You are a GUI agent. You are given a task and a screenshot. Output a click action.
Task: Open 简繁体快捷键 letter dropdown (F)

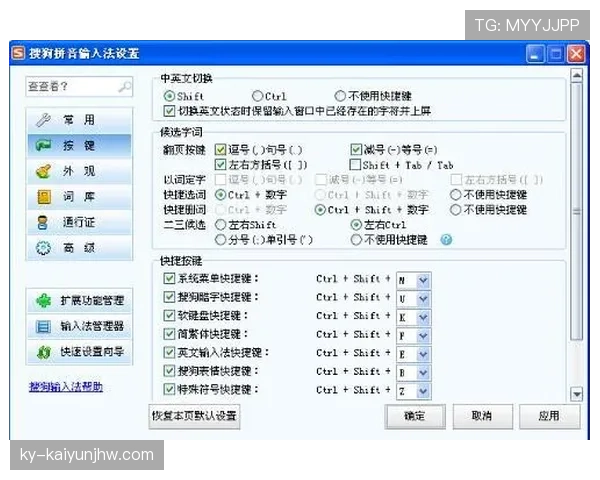point(423,336)
